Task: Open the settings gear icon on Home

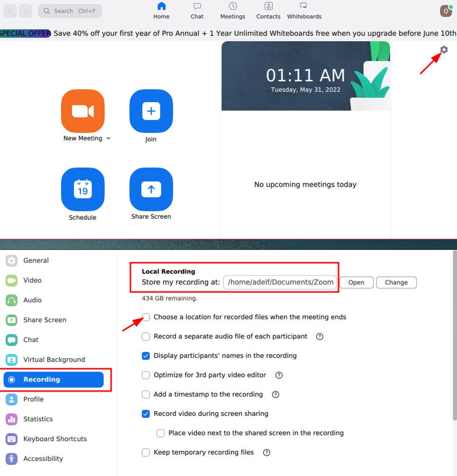Action: pyautogui.click(x=444, y=50)
